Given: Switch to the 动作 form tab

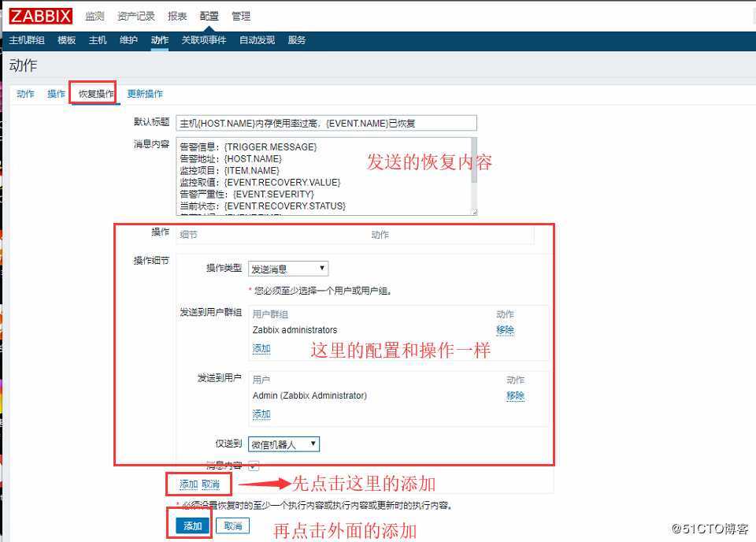Looking at the screenshot, I should [25, 94].
